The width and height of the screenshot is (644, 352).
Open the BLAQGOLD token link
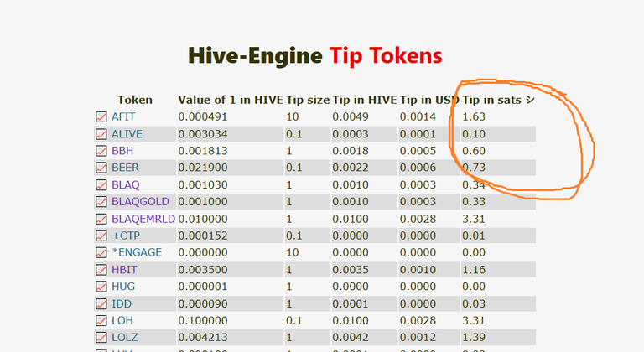pyautogui.click(x=141, y=202)
